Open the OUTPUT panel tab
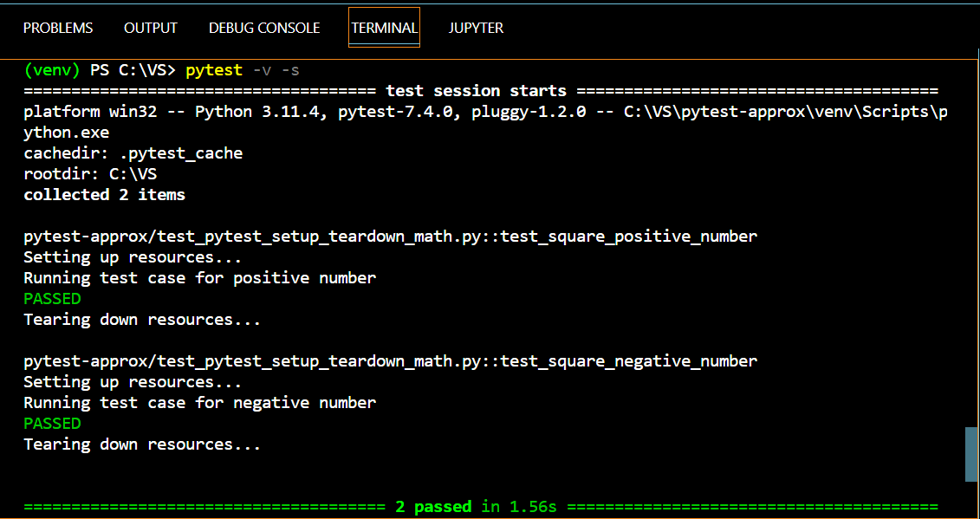 pyautogui.click(x=151, y=28)
